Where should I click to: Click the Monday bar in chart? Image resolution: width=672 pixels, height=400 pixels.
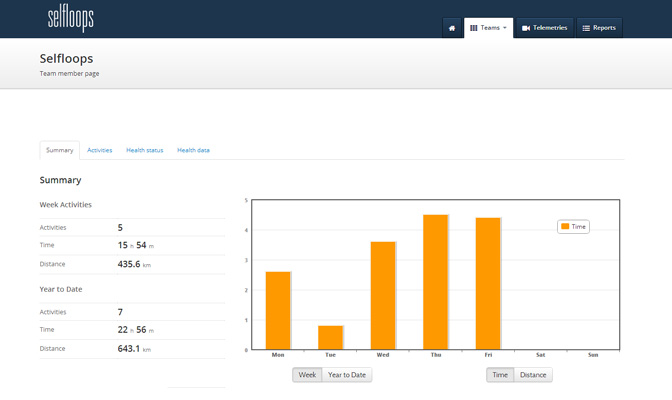(x=278, y=310)
